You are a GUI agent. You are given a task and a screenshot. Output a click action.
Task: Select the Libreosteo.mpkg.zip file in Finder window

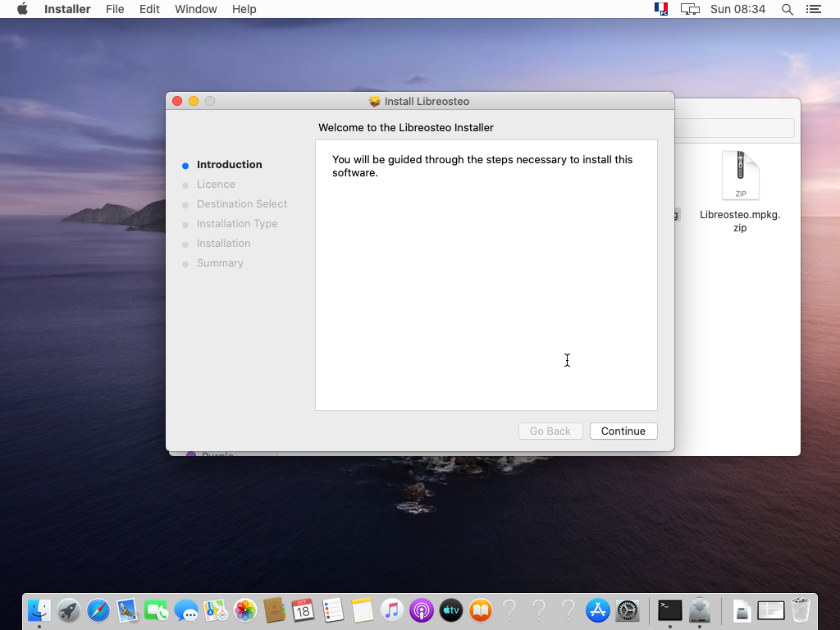click(740, 190)
